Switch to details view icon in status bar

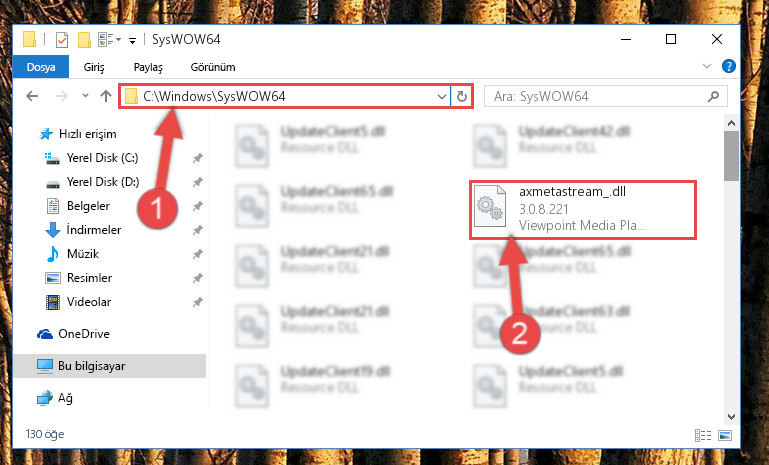pos(703,435)
